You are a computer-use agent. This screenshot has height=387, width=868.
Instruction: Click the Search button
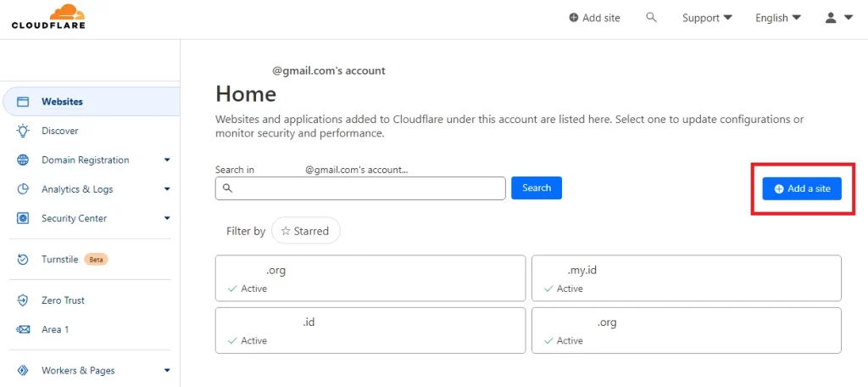pos(537,188)
